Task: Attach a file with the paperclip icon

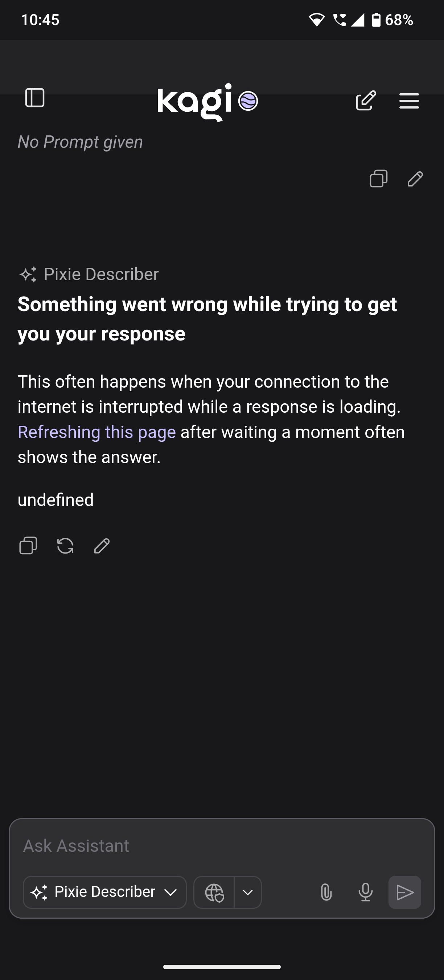Action: pos(326,892)
